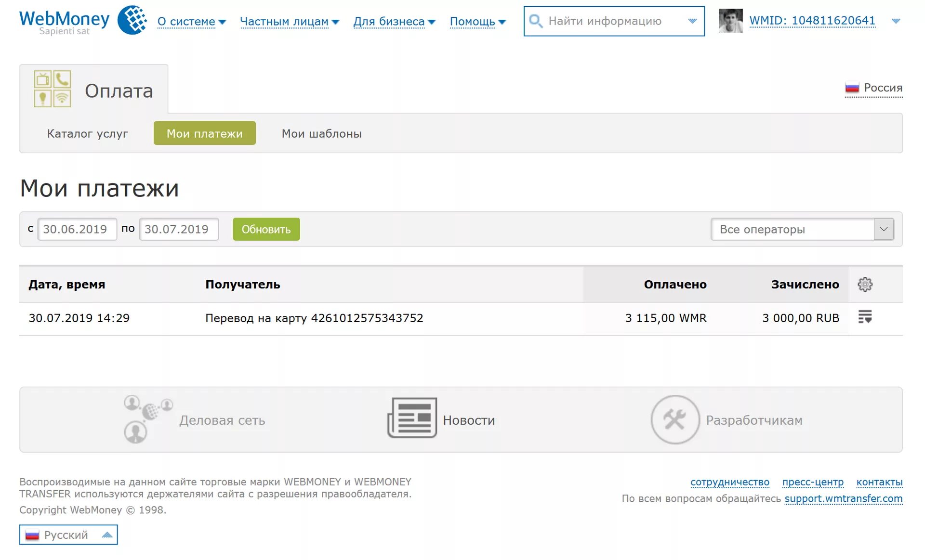The width and height of the screenshot is (925, 560).
Task: Choose the Россия country selector
Action: [x=873, y=88]
